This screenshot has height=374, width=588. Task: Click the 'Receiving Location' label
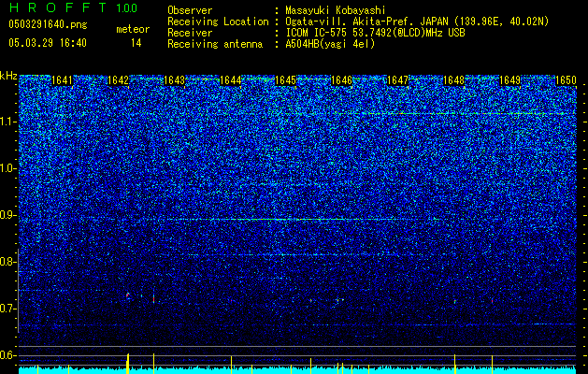218,22
